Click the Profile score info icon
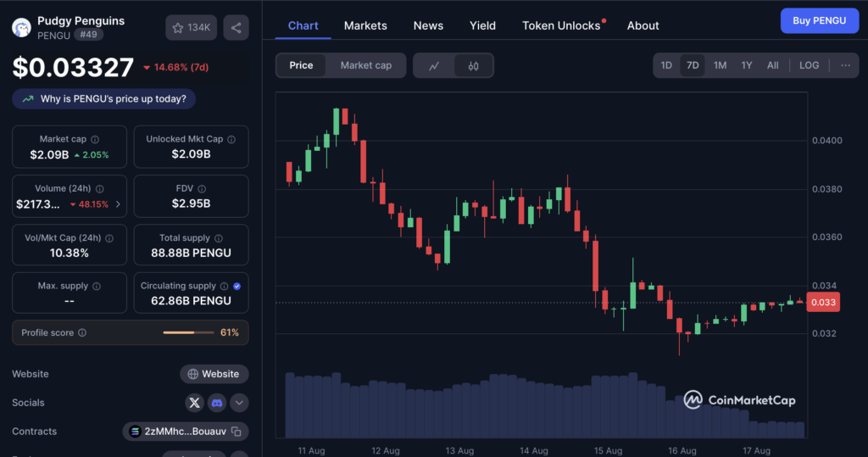Viewport: 868px width, 457px height. coord(82,333)
